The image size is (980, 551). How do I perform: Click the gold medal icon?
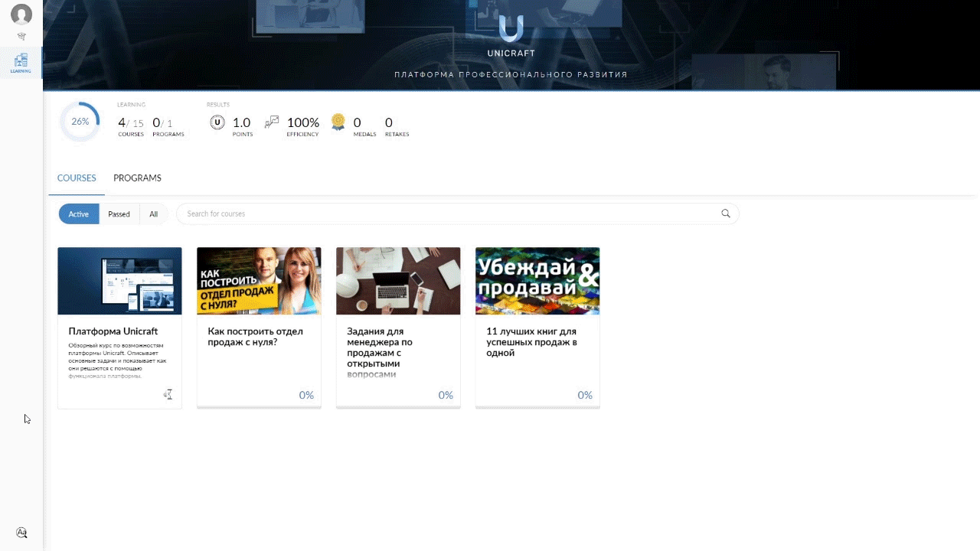[338, 122]
